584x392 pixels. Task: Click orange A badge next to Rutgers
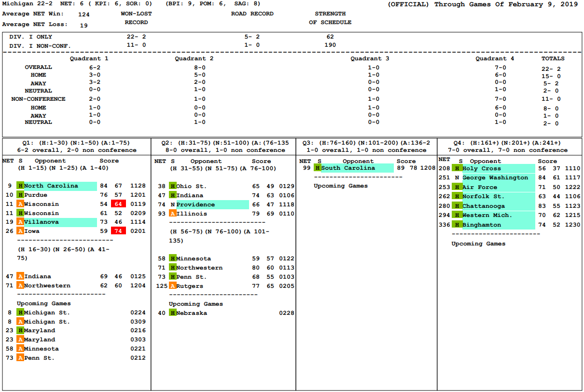coord(172,286)
